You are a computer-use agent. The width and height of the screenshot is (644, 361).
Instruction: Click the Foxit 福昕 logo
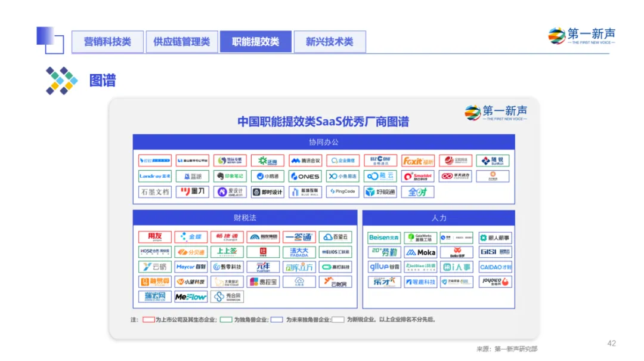click(x=417, y=161)
